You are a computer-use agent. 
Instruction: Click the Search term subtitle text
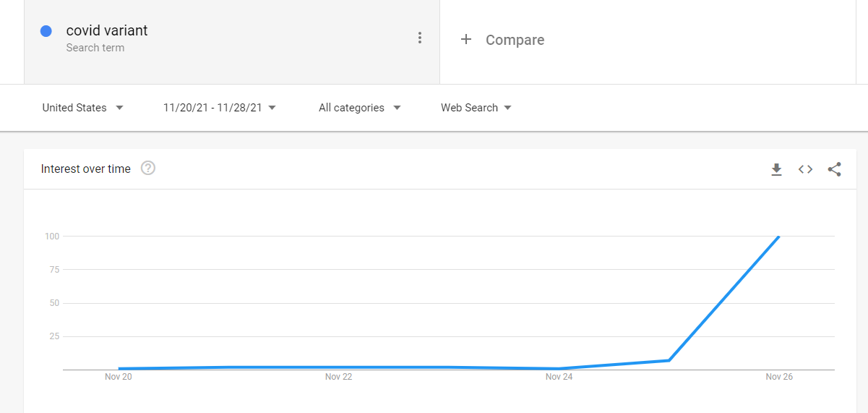(x=95, y=48)
